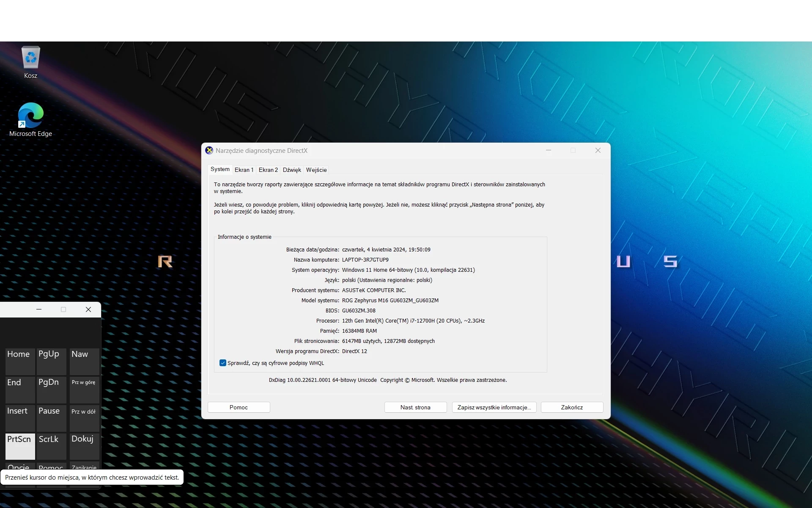Viewport: 812px width, 508px height.
Task: Click the memory value 16384MB RAM
Action: pyautogui.click(x=359, y=331)
